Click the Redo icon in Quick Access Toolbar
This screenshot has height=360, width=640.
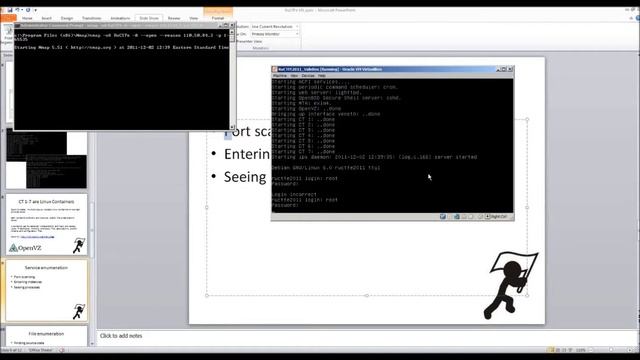[28, 10]
